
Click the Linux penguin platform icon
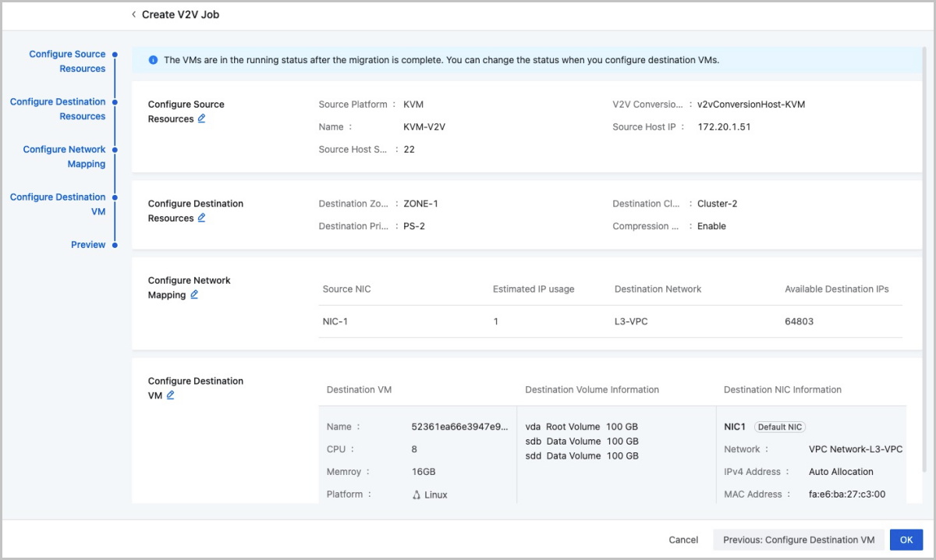coord(417,494)
